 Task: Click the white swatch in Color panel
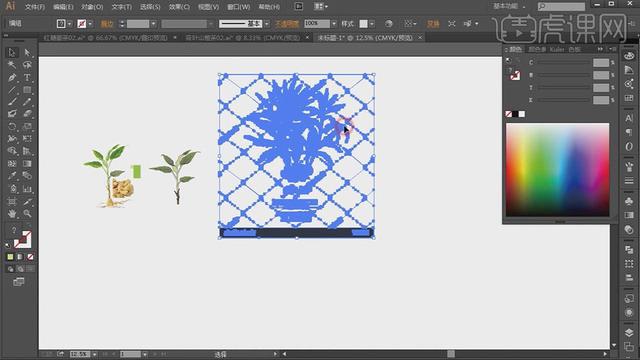click(522, 114)
